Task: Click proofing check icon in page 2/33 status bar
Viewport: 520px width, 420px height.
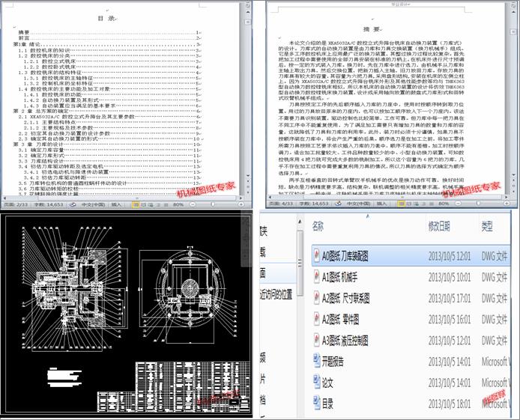Action: [x=73, y=204]
